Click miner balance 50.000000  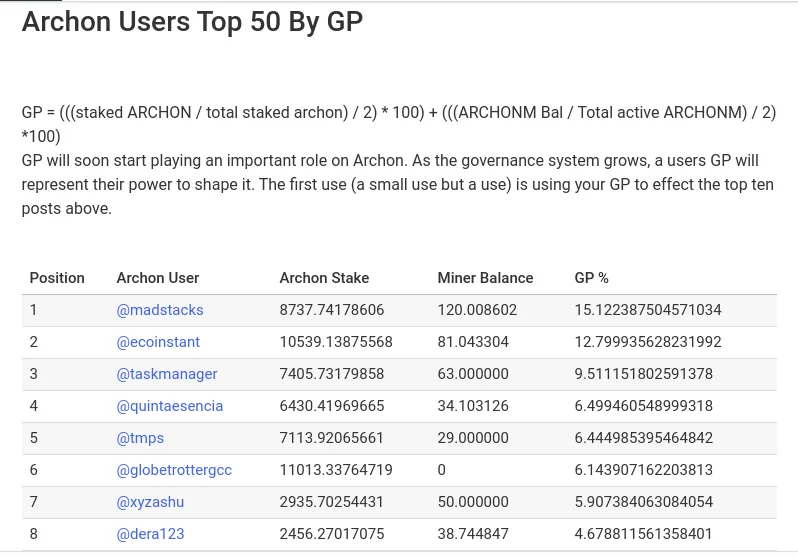[473, 502]
